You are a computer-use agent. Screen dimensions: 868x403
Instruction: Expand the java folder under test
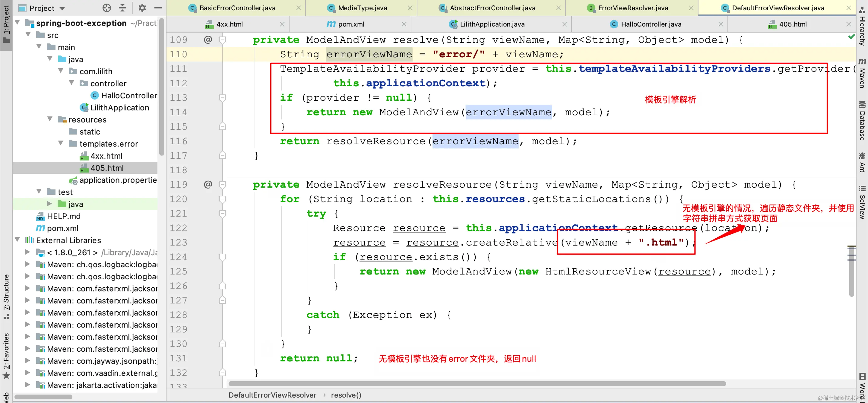49,204
